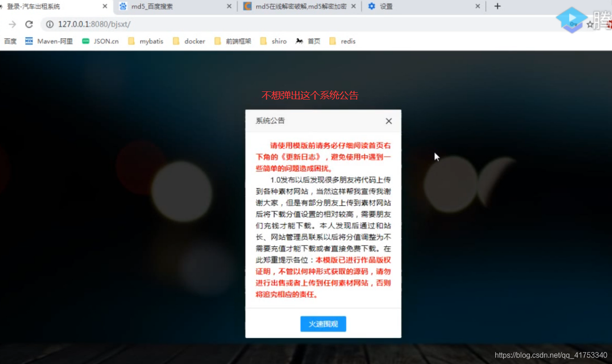
Task: Open the 百度 bookmark
Action: coord(10,41)
